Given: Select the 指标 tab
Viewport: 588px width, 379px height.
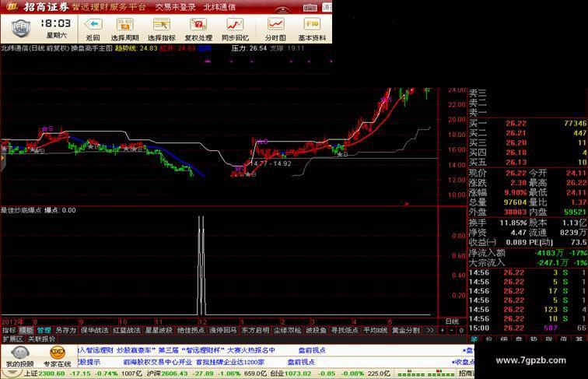Looking at the screenshot, I should [9, 330].
